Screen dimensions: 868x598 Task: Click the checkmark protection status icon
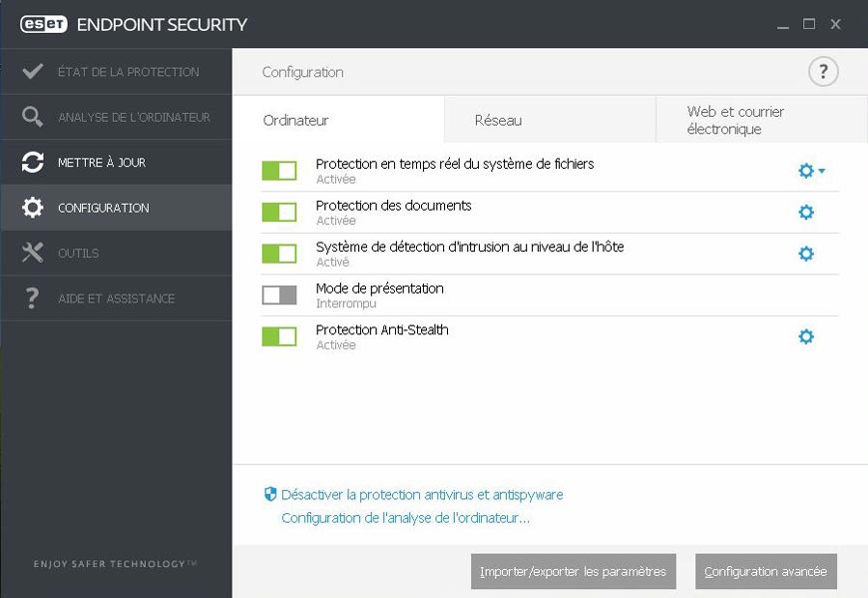33,72
